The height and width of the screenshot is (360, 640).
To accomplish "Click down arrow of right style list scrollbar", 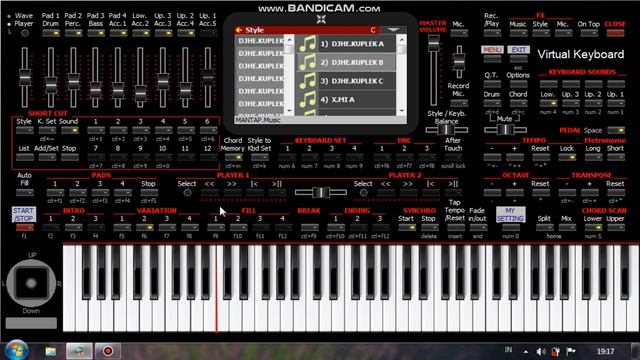I will (x=402, y=111).
